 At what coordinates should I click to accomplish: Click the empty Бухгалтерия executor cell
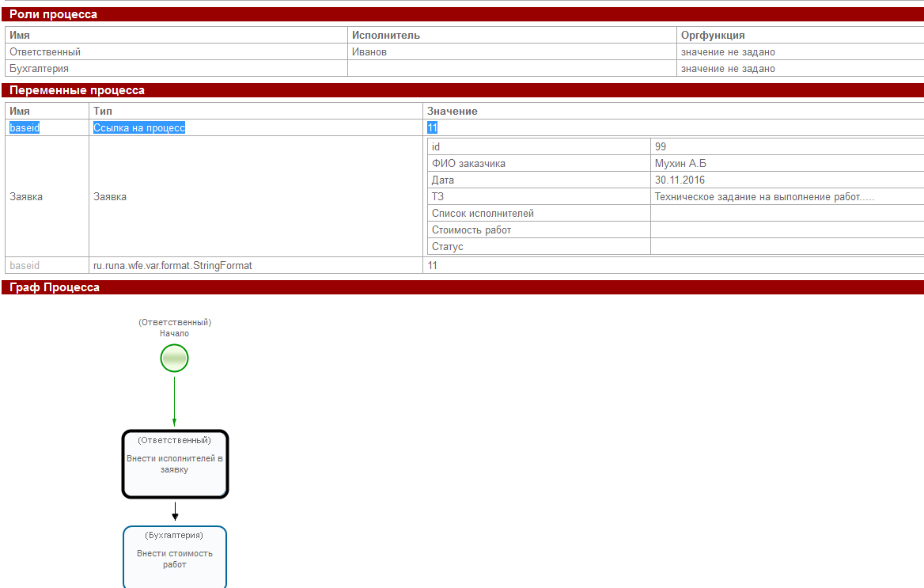tap(512, 68)
